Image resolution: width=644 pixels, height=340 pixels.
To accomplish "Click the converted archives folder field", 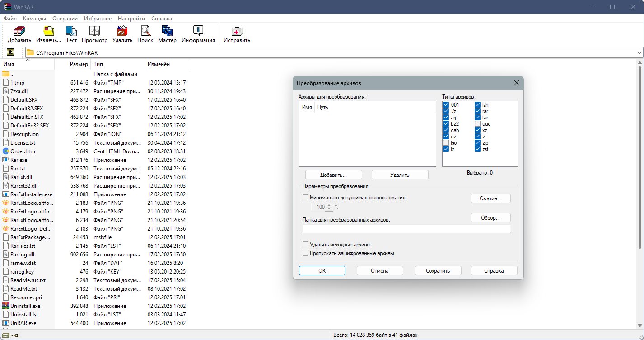I will (406, 229).
